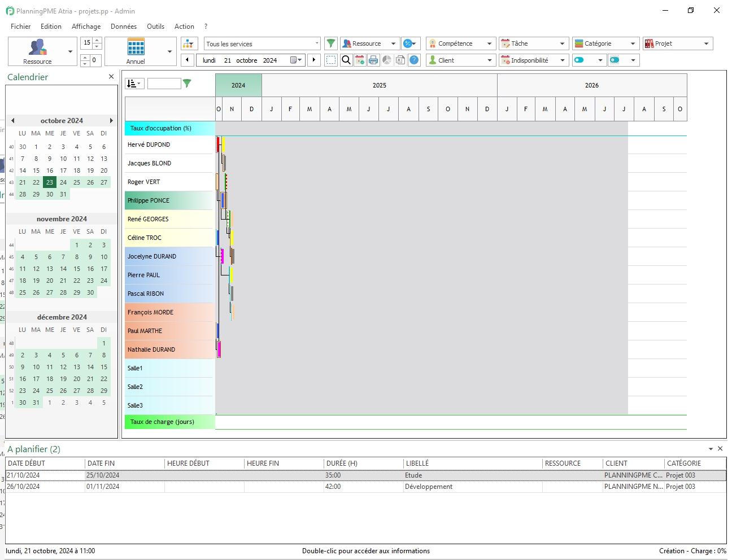This screenshot has height=560, width=732.
Task: Open help with the blue question icon
Action: tap(414, 60)
